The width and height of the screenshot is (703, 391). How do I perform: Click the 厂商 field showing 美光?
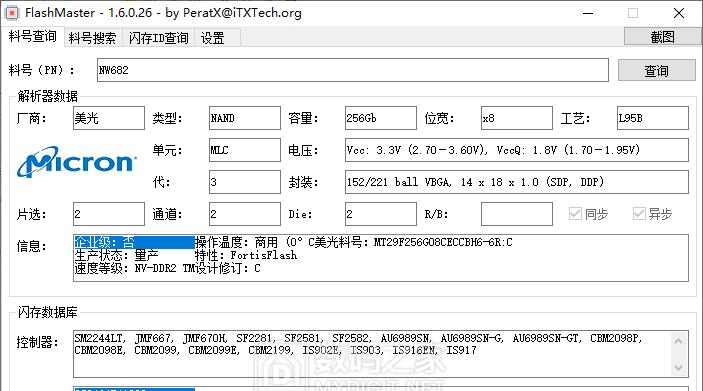[x=109, y=118]
